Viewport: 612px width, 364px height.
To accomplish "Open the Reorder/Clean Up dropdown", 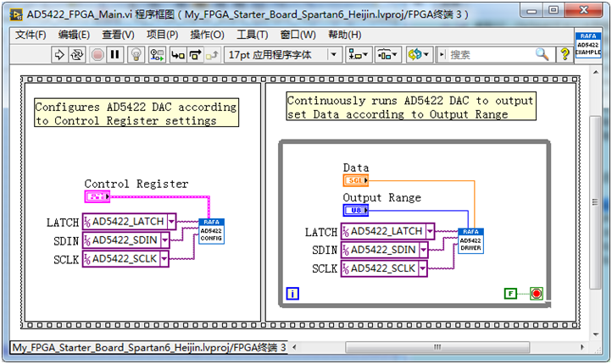I will [418, 54].
